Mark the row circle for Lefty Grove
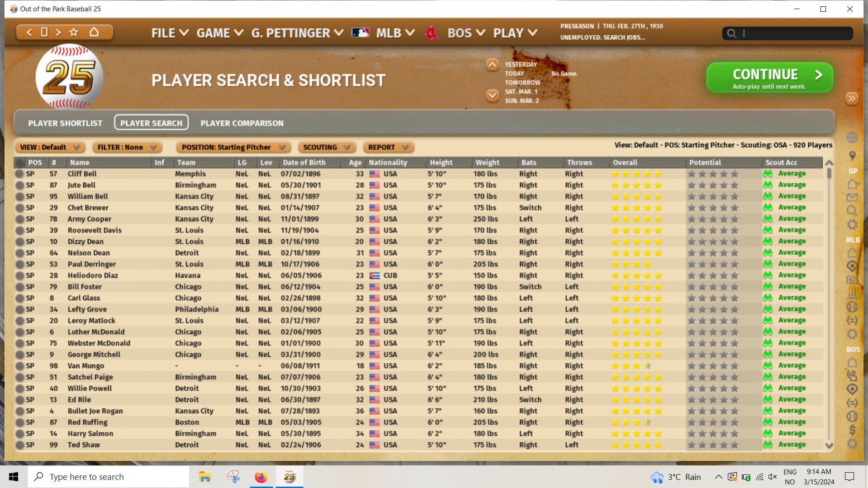The width and height of the screenshot is (868, 488). [x=19, y=309]
